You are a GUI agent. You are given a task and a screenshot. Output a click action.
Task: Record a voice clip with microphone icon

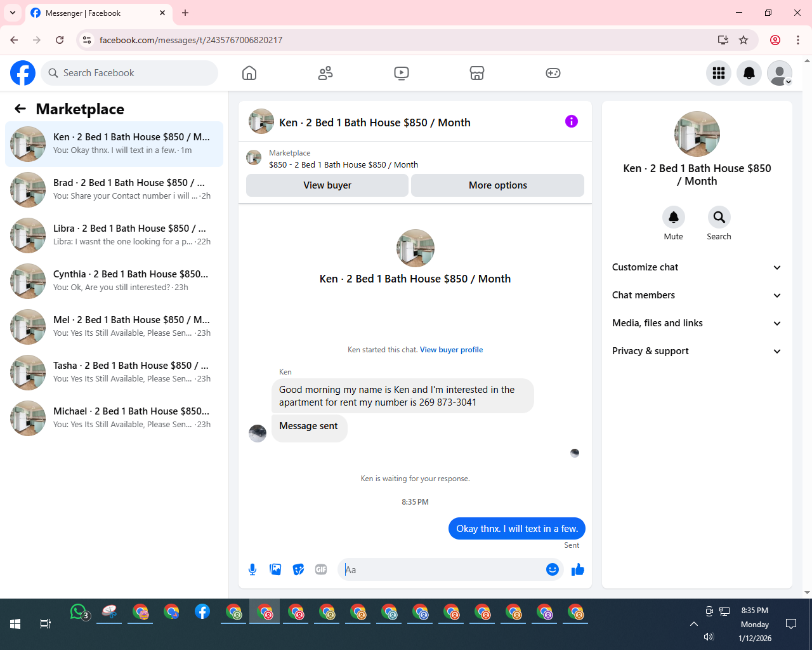tap(252, 569)
